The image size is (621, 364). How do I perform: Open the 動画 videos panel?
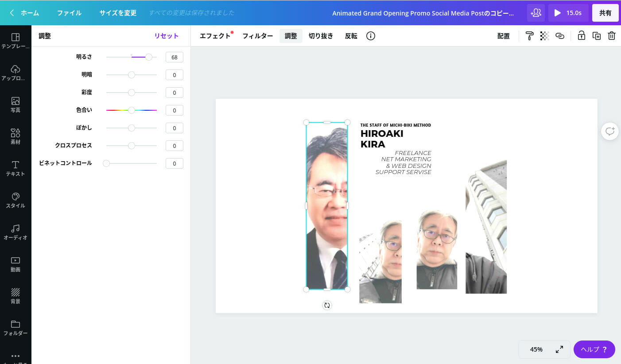pos(16,264)
